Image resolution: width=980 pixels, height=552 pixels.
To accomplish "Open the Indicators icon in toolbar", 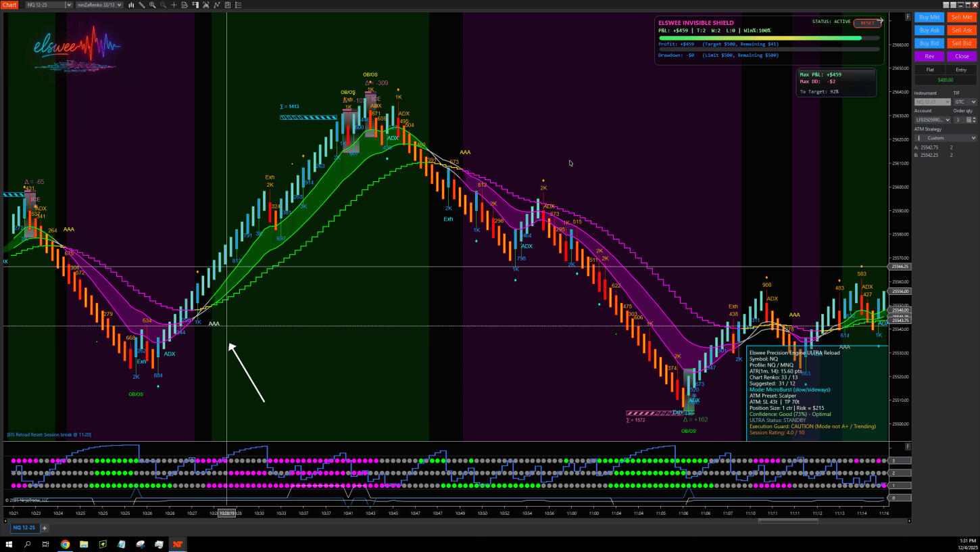I will coord(206,5).
